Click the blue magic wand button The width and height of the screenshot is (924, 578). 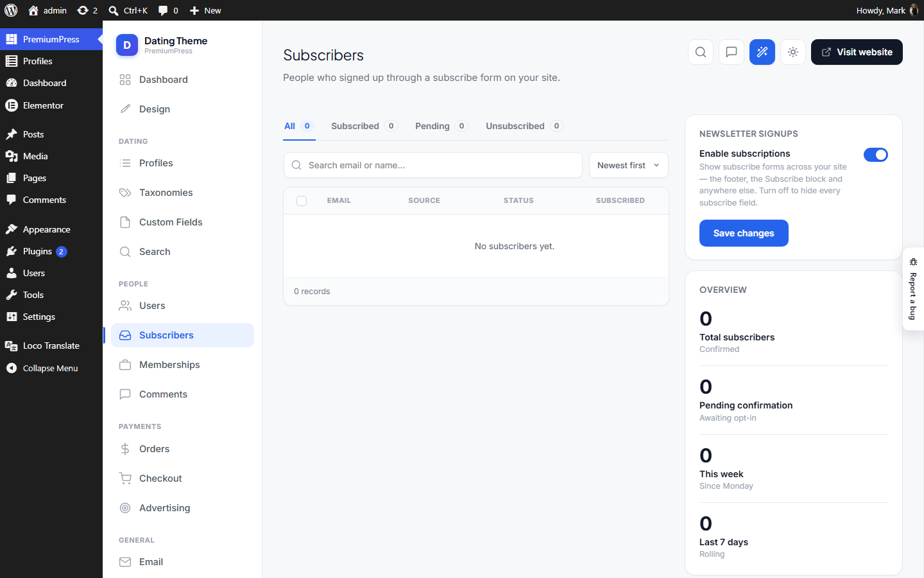[x=762, y=52]
